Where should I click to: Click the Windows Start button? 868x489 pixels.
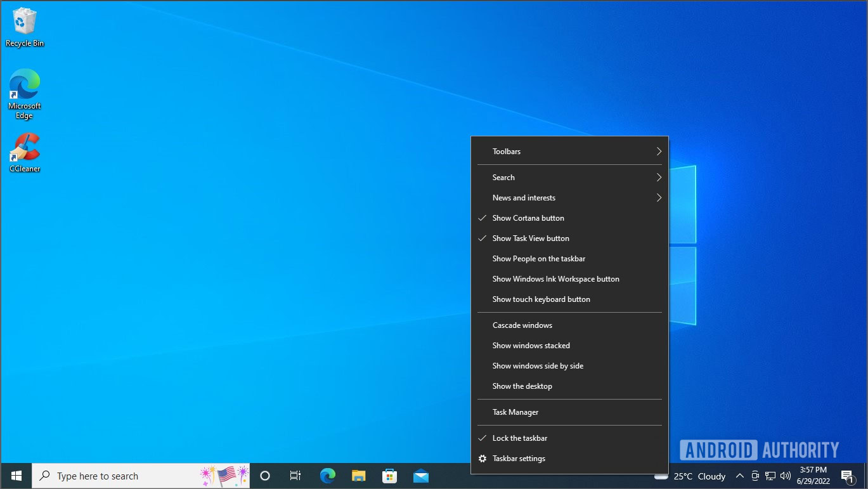(x=16, y=476)
